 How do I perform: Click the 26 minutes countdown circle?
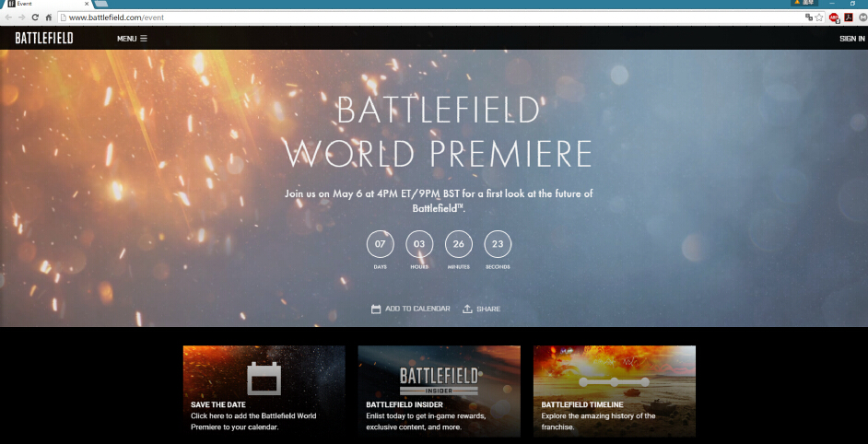point(458,244)
